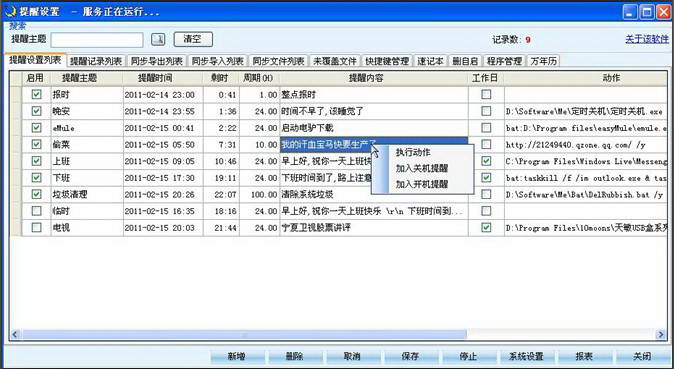This screenshot has height=369, width=674.
Task: Select the cell 宁夏卫视股票讲评
Action: coord(374,228)
